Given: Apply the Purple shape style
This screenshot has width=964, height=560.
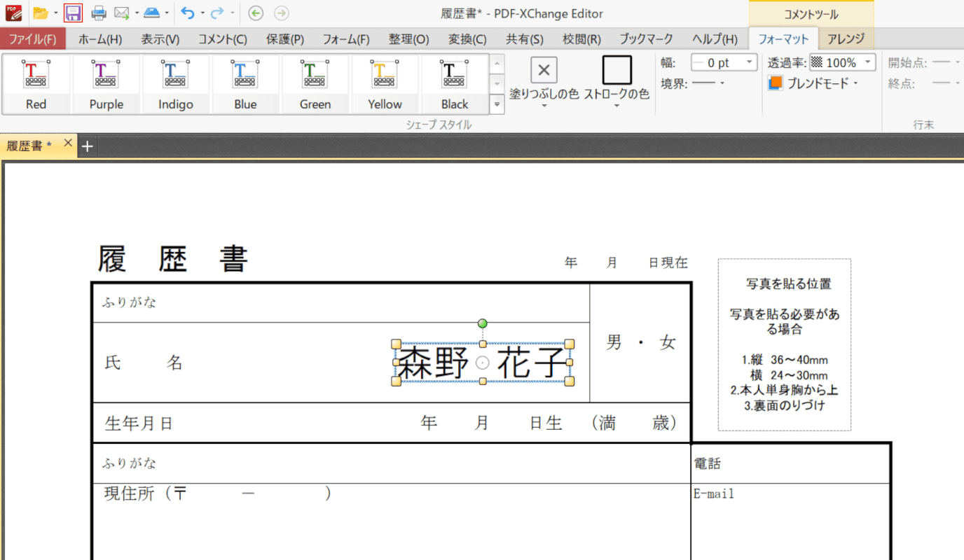Looking at the screenshot, I should point(106,84).
